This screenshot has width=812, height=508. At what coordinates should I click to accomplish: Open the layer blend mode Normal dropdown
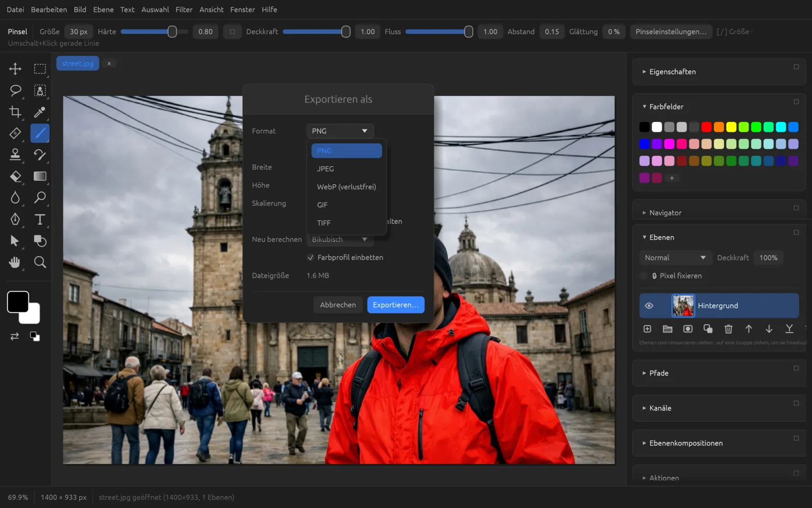coord(675,258)
